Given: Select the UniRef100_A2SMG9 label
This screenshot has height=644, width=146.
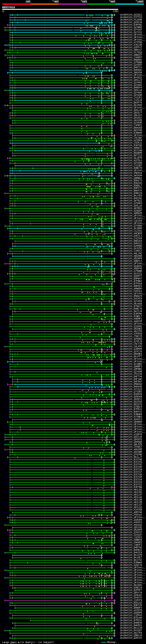Looking at the screenshot, I should click(131, 140).
